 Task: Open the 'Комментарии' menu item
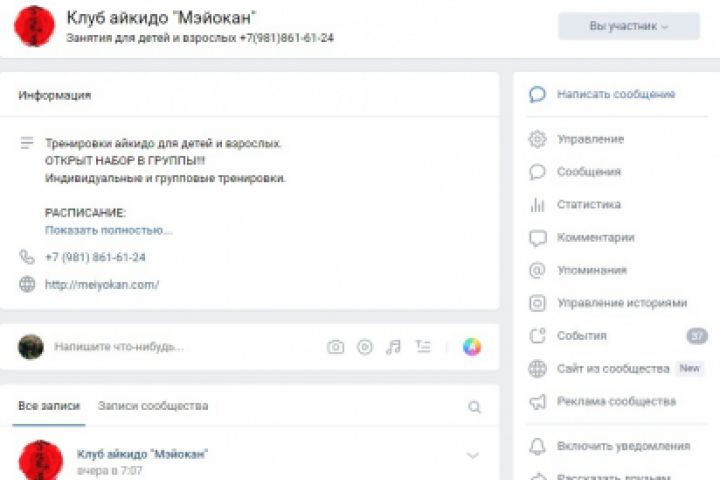coord(596,237)
